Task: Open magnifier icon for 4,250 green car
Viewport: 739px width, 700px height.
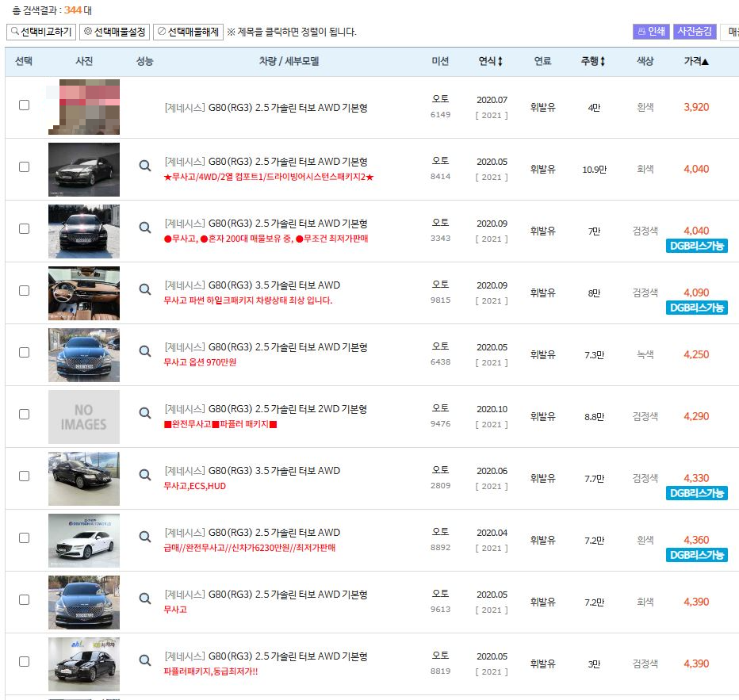Action: pyautogui.click(x=144, y=351)
